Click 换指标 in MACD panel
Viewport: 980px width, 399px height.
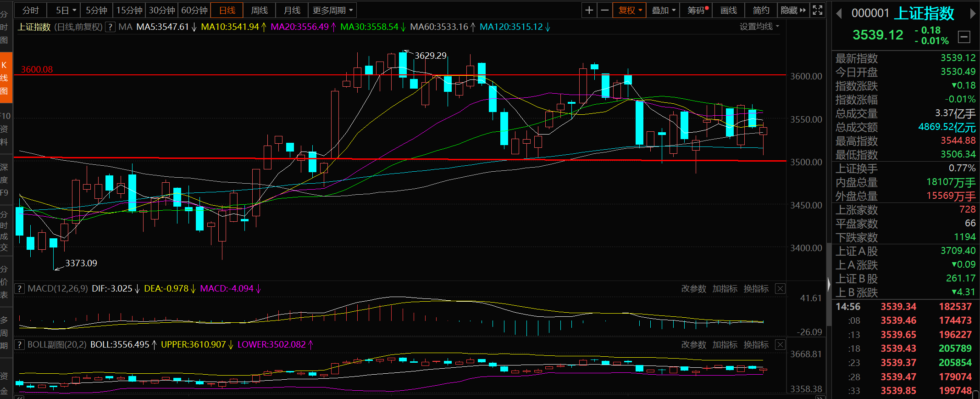coord(756,289)
